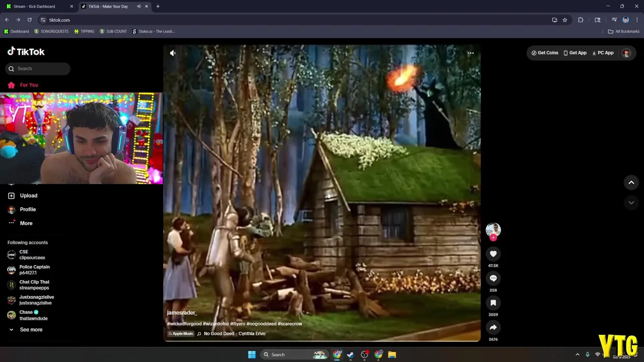The width and height of the screenshot is (644, 362).
Task: Open the video three-dots options menu
Action: click(470, 53)
